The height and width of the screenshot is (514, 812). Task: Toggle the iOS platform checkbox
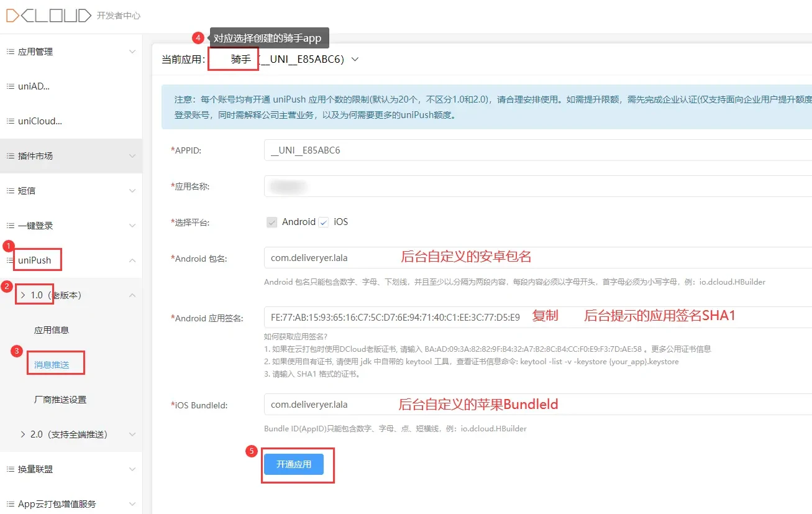pyautogui.click(x=323, y=222)
